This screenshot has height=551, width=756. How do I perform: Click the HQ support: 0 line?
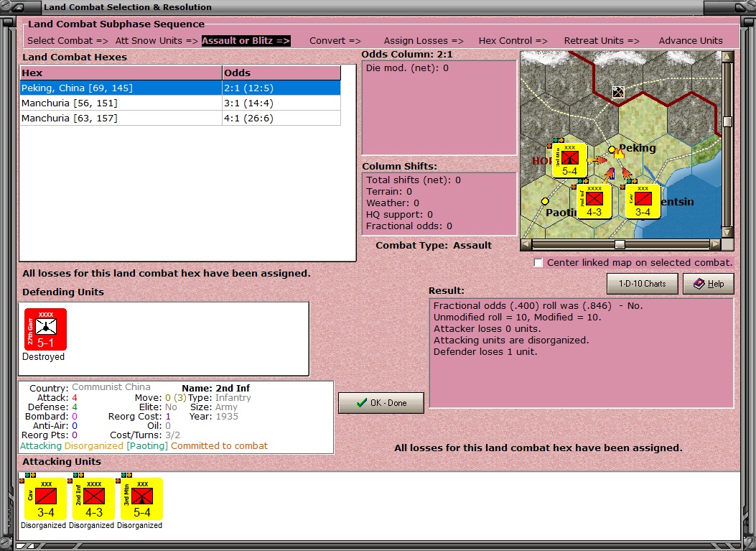point(399,215)
